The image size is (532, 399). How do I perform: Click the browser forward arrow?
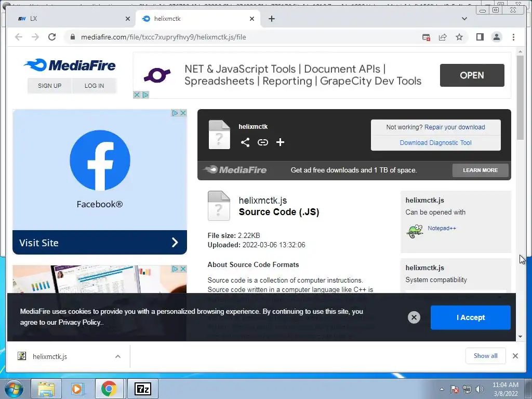35,37
